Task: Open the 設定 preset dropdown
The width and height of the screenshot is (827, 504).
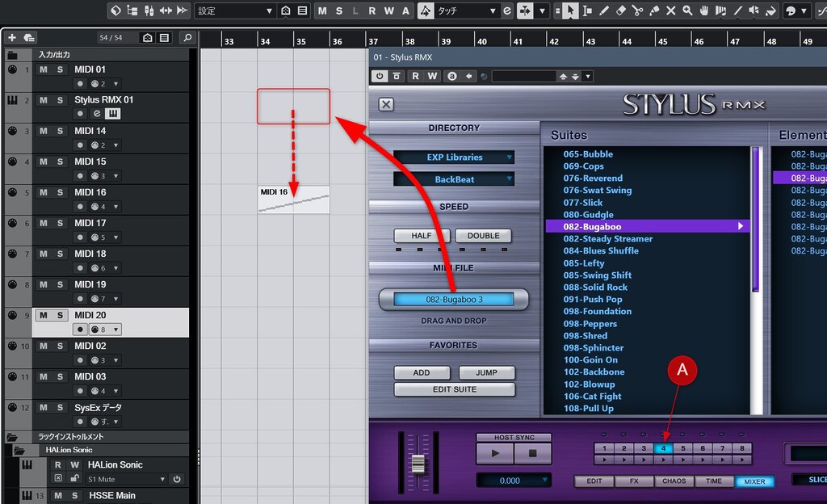Action: [x=235, y=10]
